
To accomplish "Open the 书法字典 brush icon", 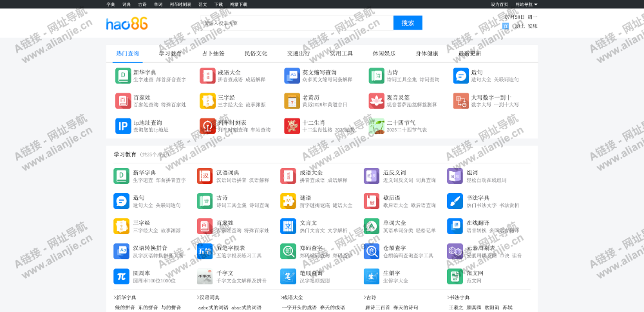I will tap(455, 201).
